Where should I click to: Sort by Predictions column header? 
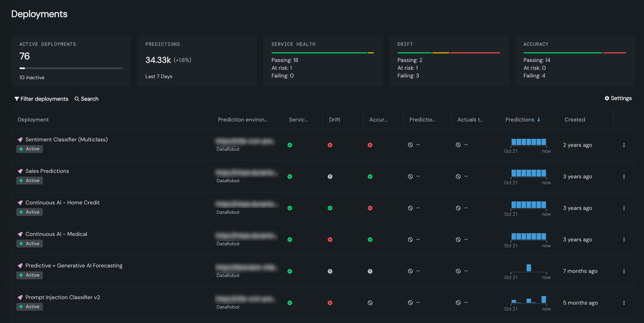(x=520, y=119)
